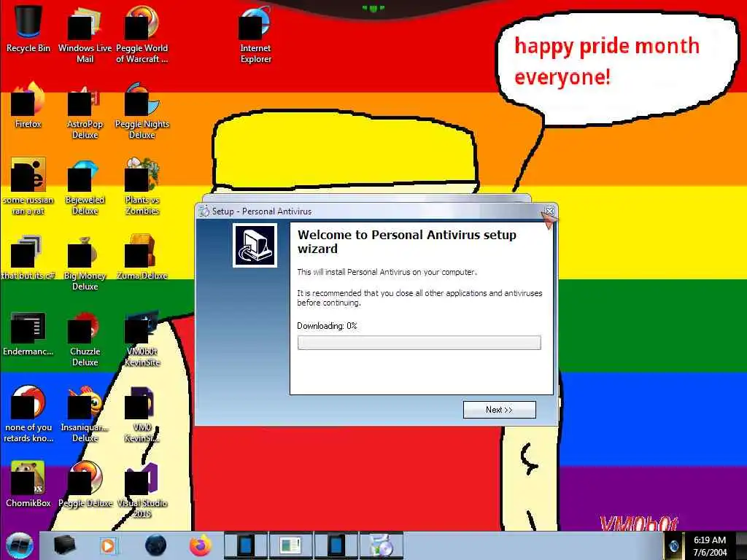747x560 pixels.
Task: Open the system tray icon beside the clock
Action: pyautogui.click(x=673, y=546)
